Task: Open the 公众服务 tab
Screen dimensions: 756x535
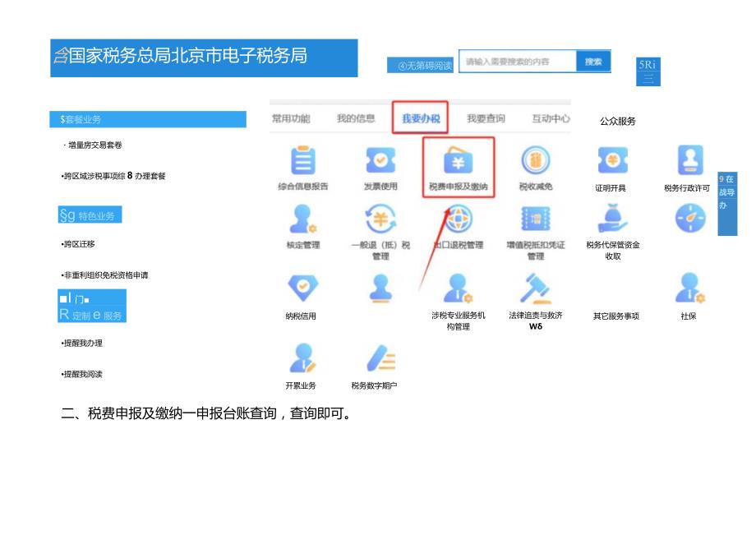Action: point(618,121)
